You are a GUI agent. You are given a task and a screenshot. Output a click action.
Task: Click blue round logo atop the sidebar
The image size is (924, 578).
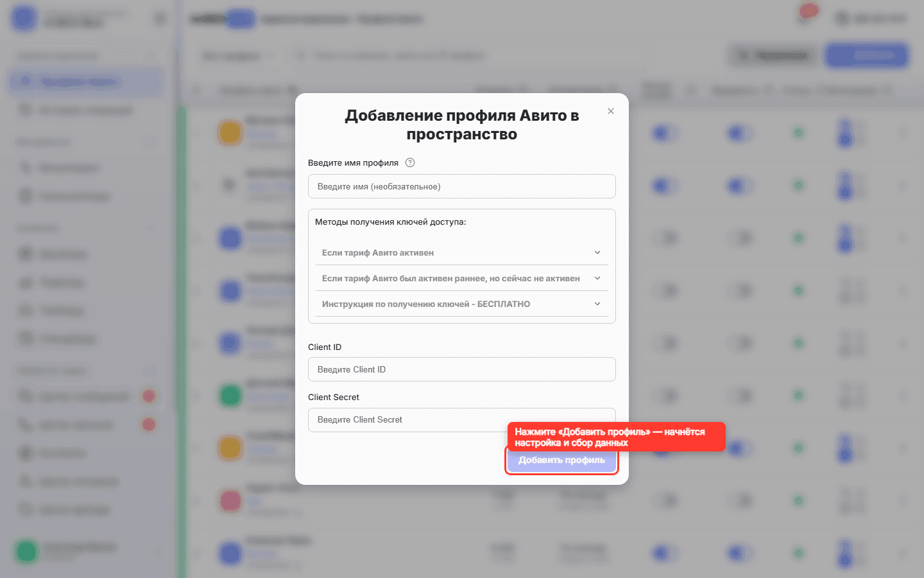[24, 18]
